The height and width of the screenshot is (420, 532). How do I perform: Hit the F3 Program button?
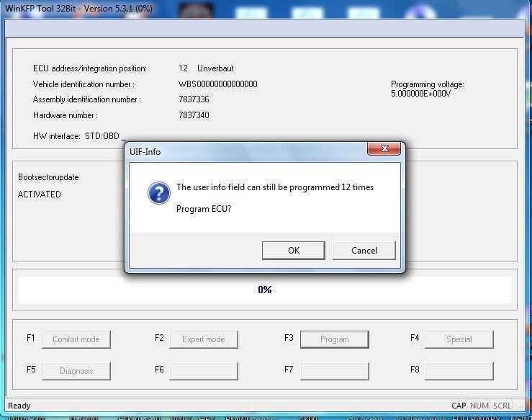pyautogui.click(x=334, y=339)
